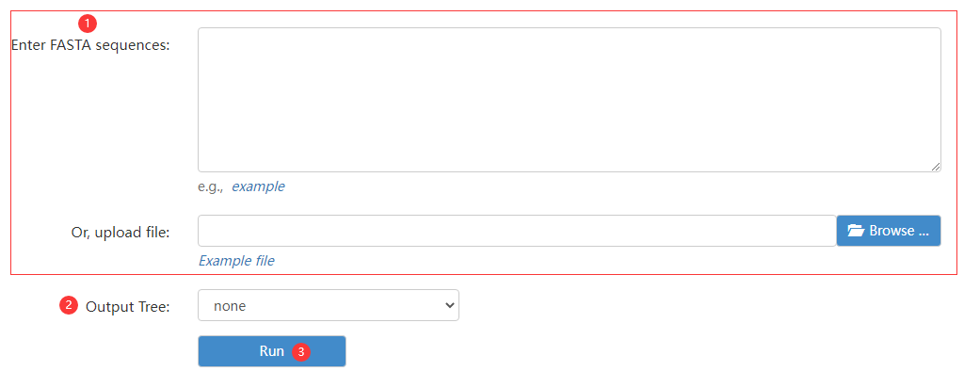Viewport: 980px width, 388px height.
Task: Click the "Enter FASTA sequences:" label
Action: (x=90, y=45)
